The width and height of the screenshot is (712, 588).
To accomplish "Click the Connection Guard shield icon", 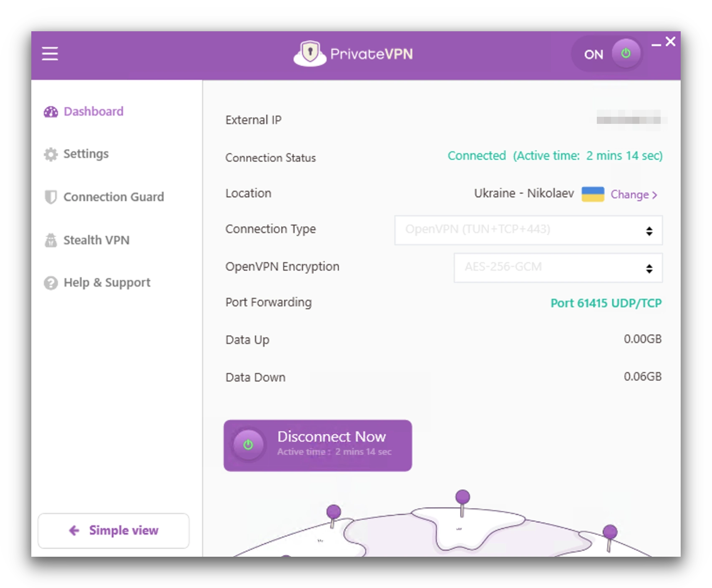I will (50, 197).
